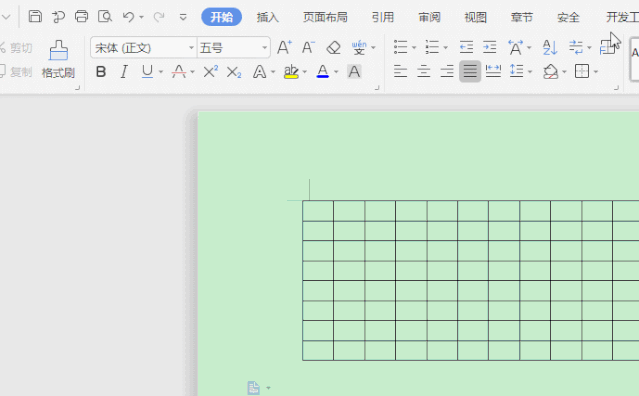Open font color dropdown arrow
The width and height of the screenshot is (639, 396).
point(336,72)
